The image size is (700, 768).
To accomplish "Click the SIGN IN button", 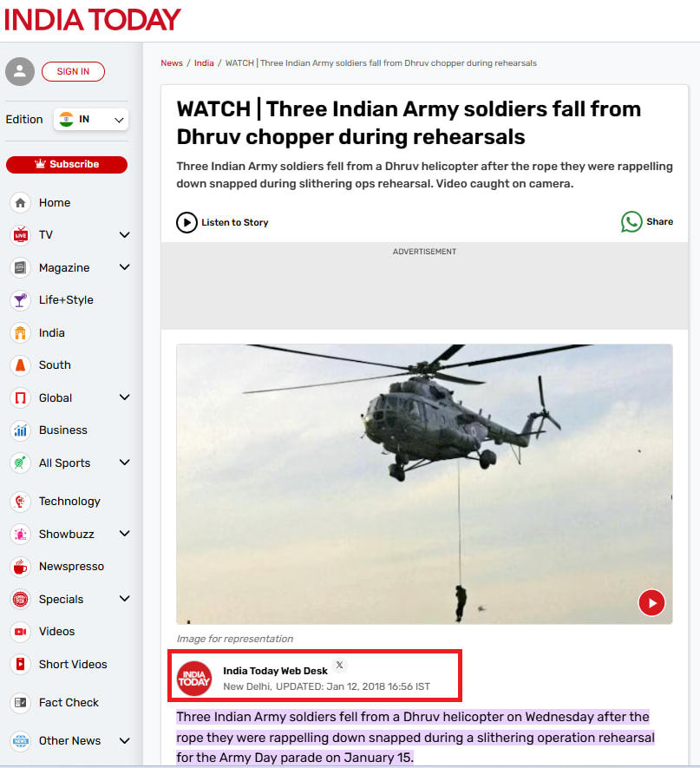I will pyautogui.click(x=73, y=71).
